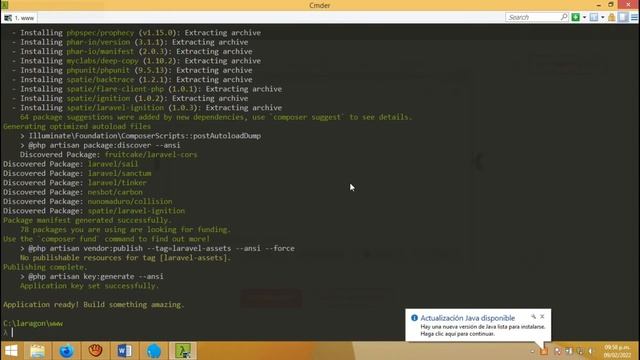Click 'Generating optimized autoload files' line

[77, 126]
